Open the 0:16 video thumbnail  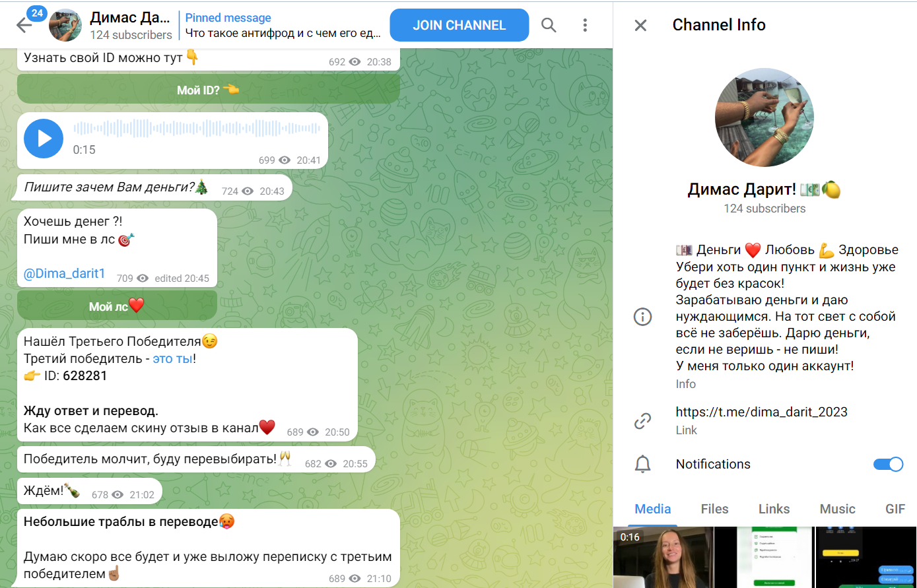[x=663, y=558]
